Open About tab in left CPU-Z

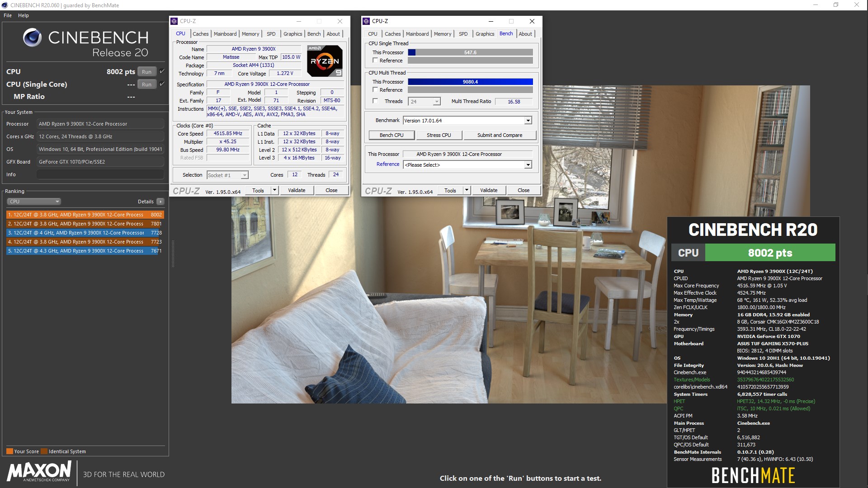[x=333, y=34]
